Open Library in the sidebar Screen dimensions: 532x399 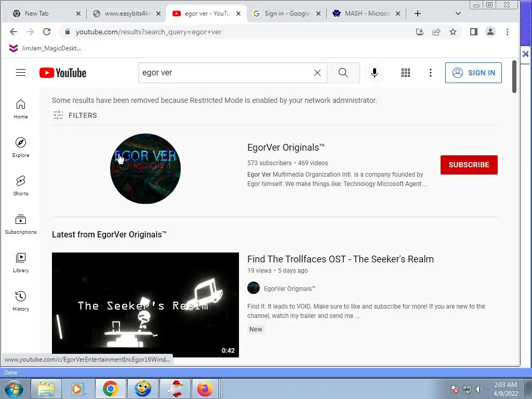21,262
